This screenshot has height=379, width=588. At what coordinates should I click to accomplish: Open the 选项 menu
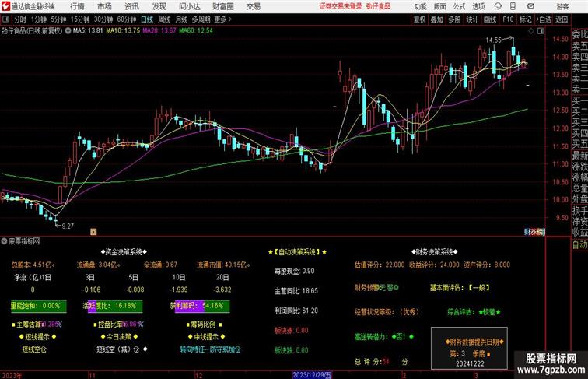tap(478, 6)
